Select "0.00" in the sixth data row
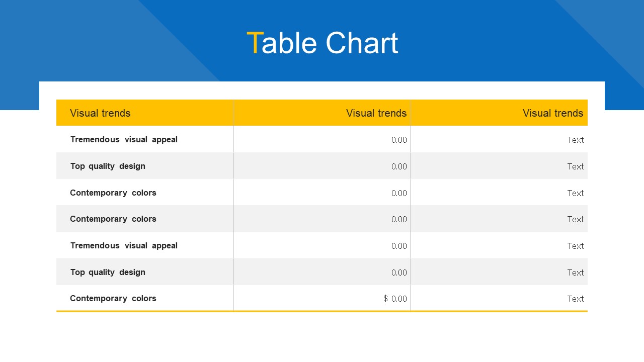644x362 pixels. 399,273
